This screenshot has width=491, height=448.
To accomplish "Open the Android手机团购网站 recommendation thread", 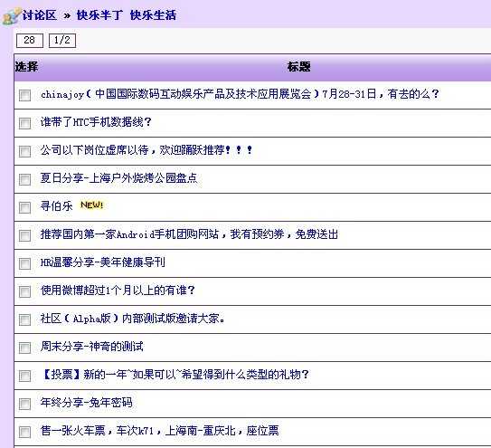I will (190, 234).
